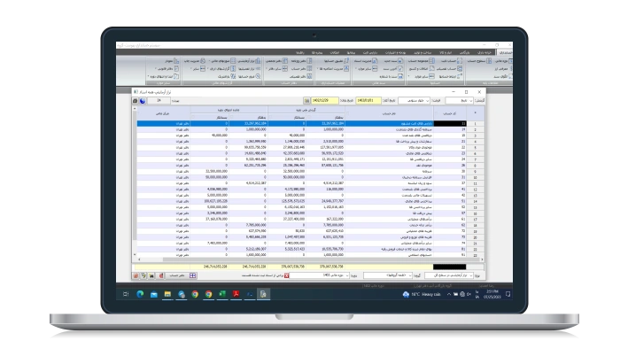Click the first red icon at bottom-left of report
This screenshot has height=364, width=628.
(x=136, y=275)
